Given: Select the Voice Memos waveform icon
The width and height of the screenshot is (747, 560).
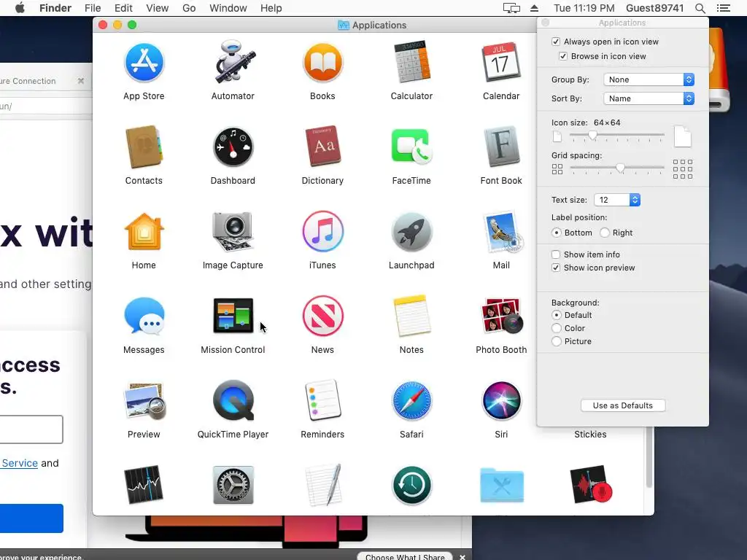Looking at the screenshot, I should [x=591, y=485].
